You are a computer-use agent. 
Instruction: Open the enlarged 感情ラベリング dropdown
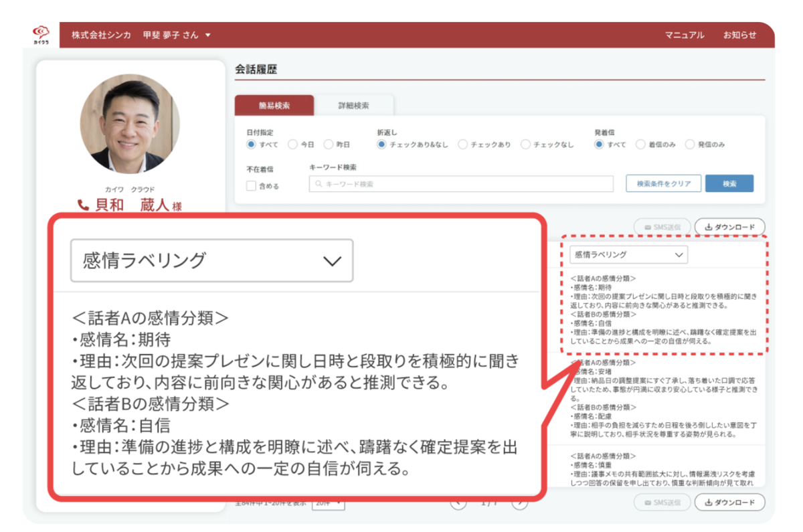[x=211, y=260]
